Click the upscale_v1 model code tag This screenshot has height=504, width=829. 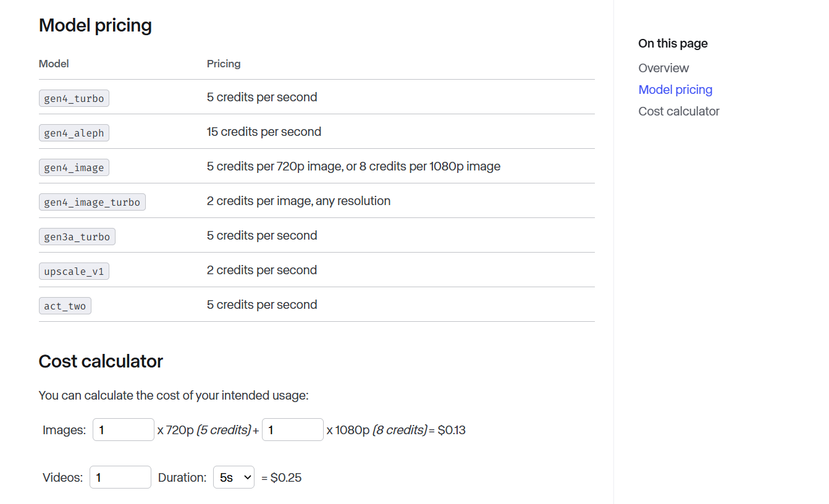tap(74, 271)
